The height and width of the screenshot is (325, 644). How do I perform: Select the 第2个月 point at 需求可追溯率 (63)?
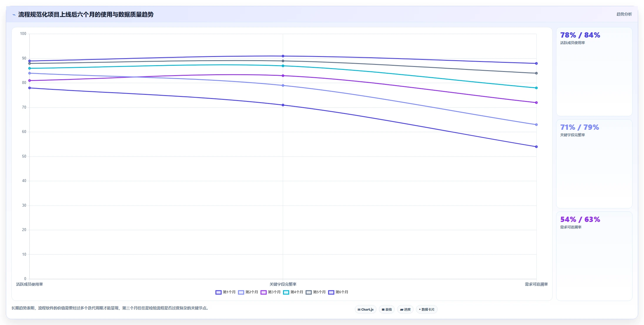[536, 125]
